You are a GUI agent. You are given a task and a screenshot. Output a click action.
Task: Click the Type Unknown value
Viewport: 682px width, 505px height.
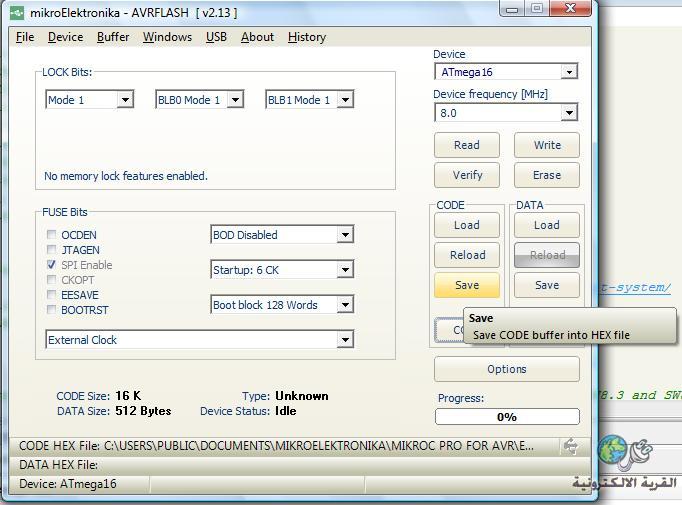pos(302,396)
